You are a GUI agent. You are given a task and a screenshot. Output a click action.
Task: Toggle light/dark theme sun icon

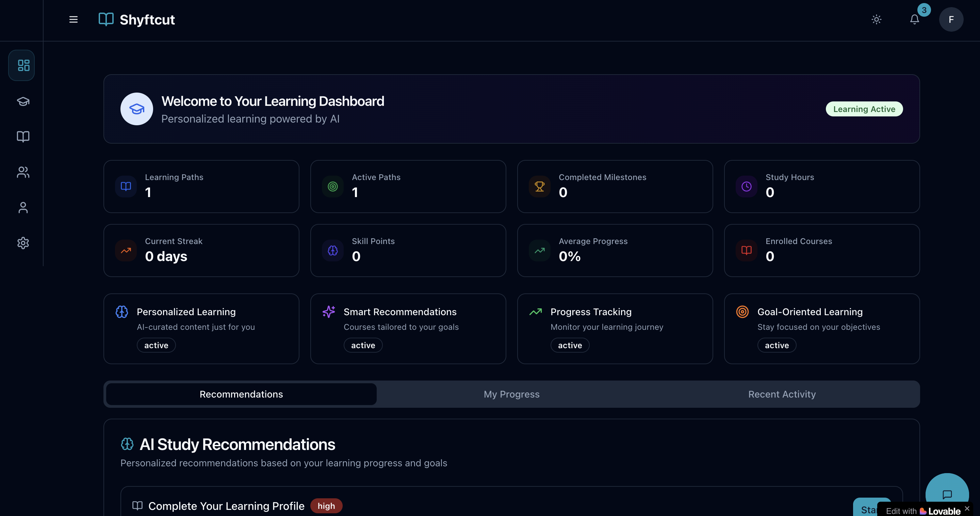(876, 19)
